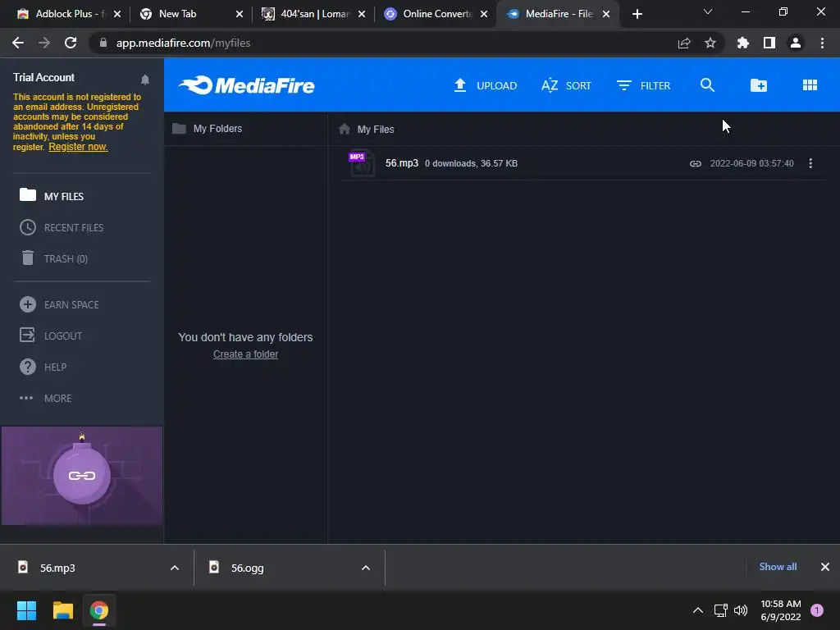Show hidden system tray icons
Image resolution: width=840 pixels, height=630 pixels.
698,610
